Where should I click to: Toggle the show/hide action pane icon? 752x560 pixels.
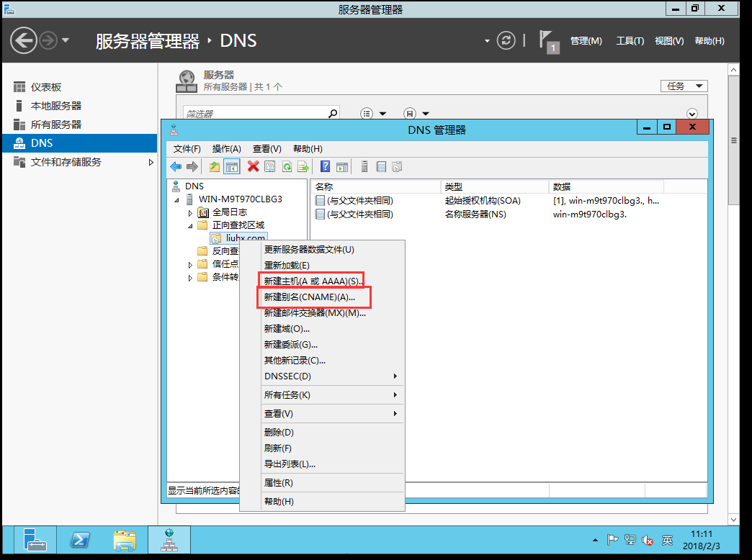342,167
